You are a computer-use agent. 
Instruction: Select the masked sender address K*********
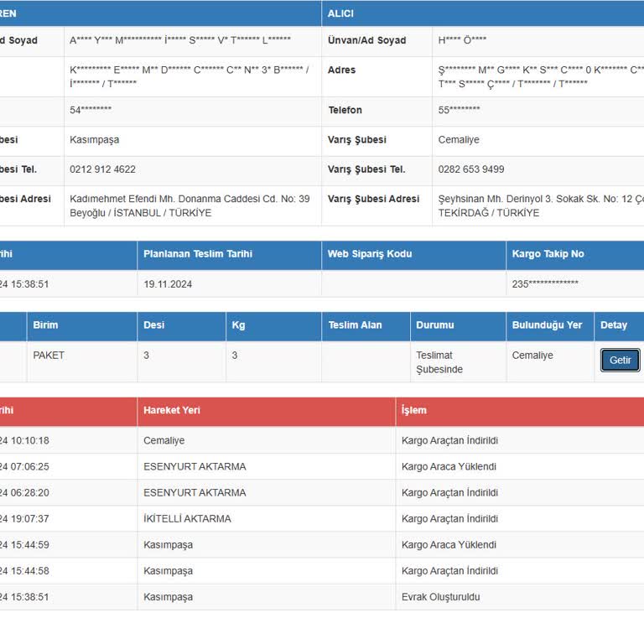click(x=189, y=77)
